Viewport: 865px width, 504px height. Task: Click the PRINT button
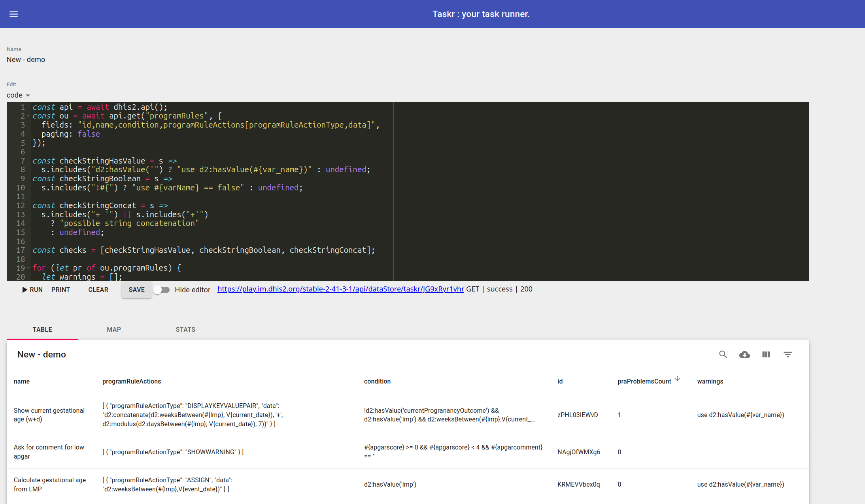60,290
